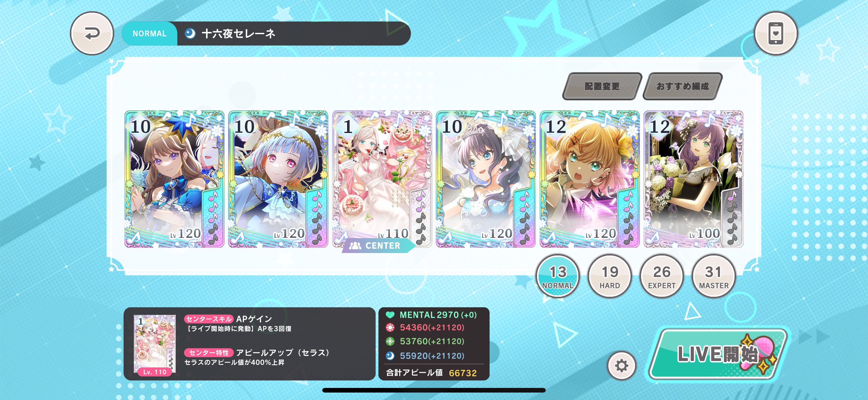Screen dimensions: 868x400
Task: Click the blue moon appeal stat icon
Action: click(390, 356)
